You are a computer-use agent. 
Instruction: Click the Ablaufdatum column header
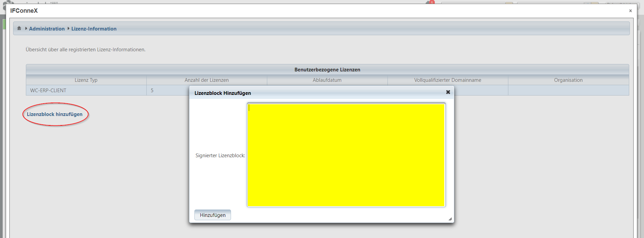coord(327,80)
